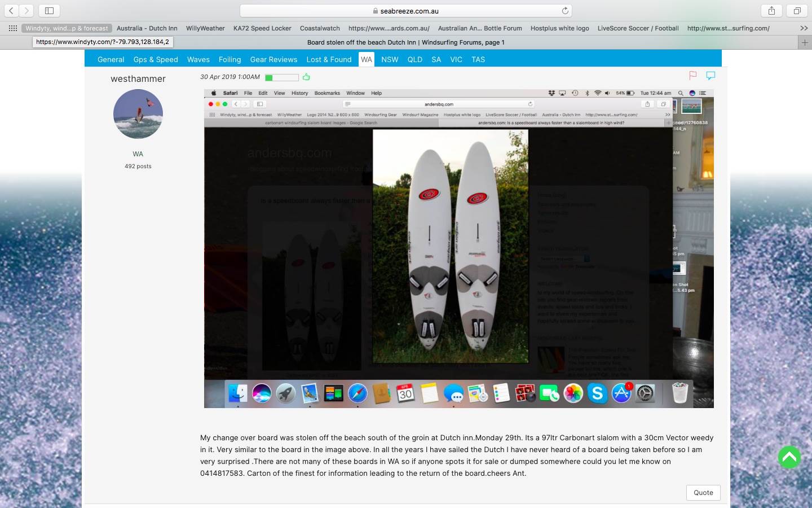This screenshot has width=812, height=508.
Task: Click the 492 posts count text
Action: pos(138,167)
